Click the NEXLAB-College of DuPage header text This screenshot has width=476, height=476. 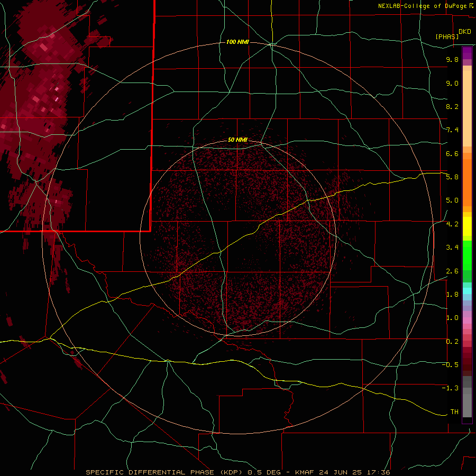pos(422,6)
